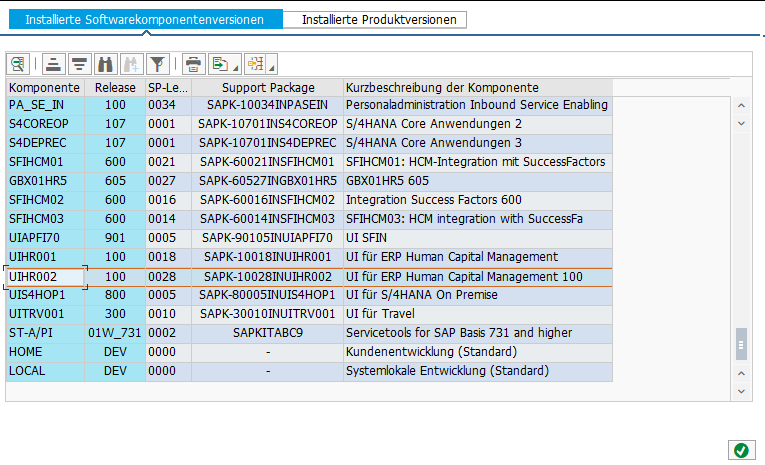Viewport: 765px width, 465px height.
Task: Select the UIAPFI70 component cell
Action: click(45, 238)
